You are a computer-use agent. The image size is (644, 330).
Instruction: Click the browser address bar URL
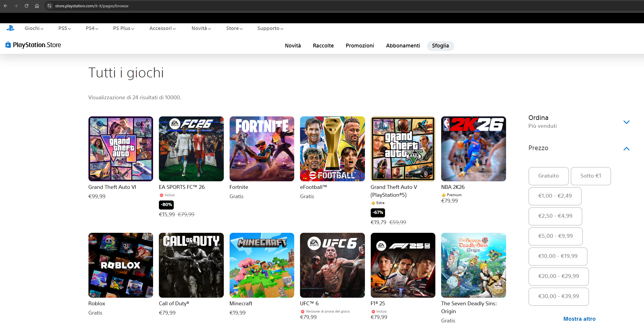pyautogui.click(x=92, y=6)
